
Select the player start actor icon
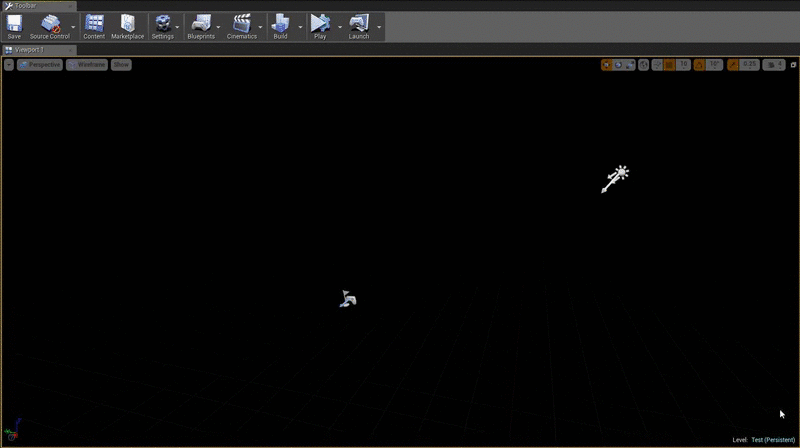click(x=348, y=298)
